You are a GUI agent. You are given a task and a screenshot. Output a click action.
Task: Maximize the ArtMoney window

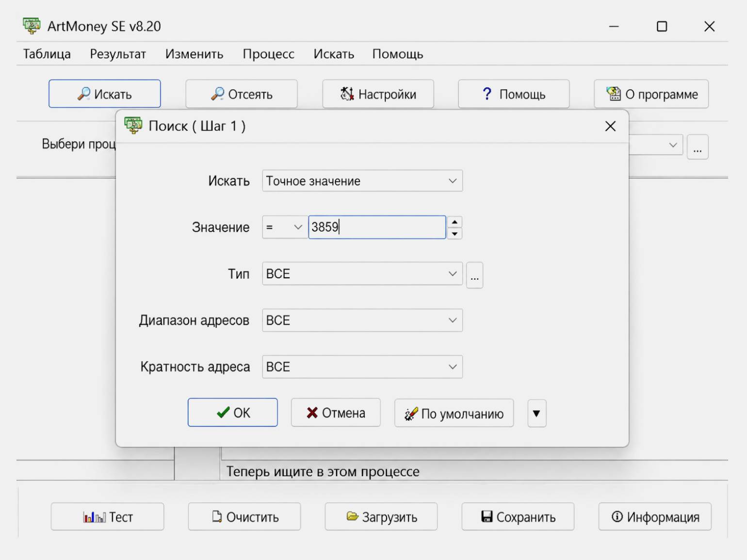point(662,26)
